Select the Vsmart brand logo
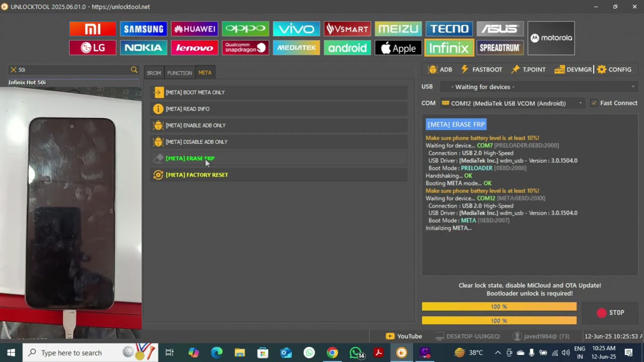The width and height of the screenshot is (644, 362). [x=347, y=29]
